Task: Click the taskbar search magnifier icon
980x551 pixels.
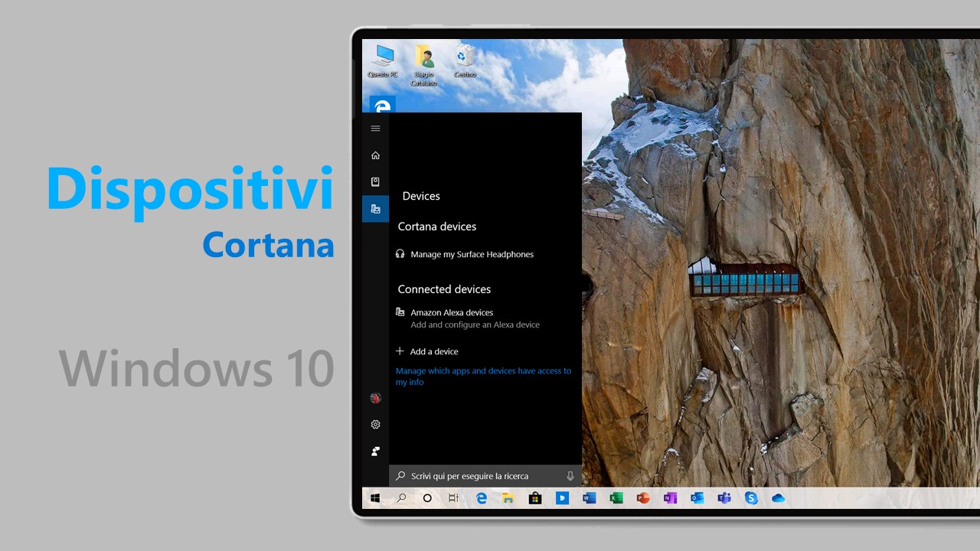Action: pyautogui.click(x=401, y=498)
